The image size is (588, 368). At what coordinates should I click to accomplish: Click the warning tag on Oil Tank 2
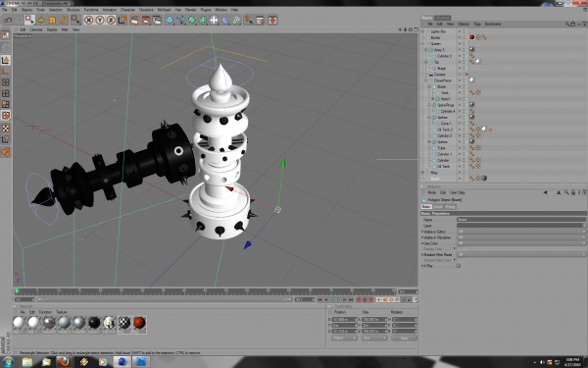(x=490, y=130)
